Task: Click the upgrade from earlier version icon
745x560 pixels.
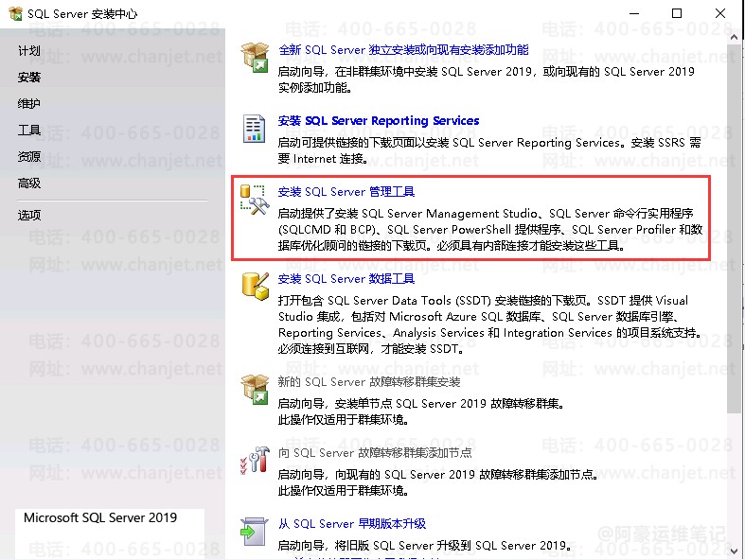Action: (255, 532)
